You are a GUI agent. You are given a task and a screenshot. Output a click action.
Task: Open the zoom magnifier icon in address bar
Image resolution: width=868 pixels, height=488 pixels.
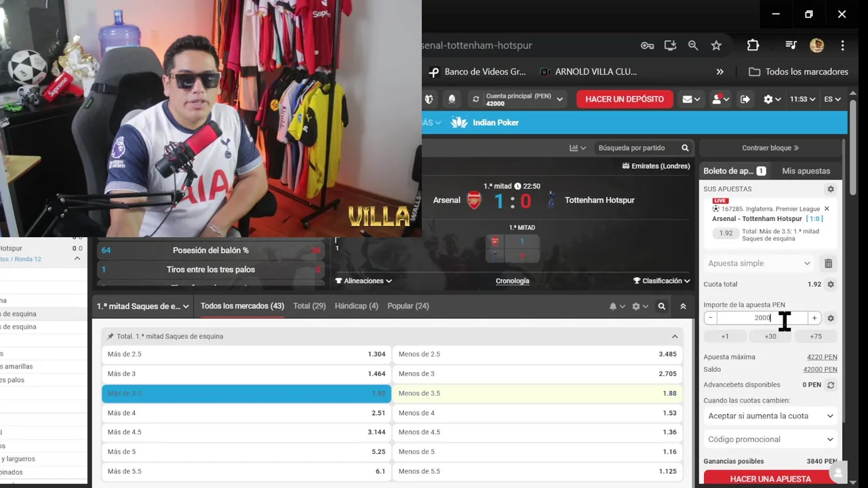coord(693,45)
